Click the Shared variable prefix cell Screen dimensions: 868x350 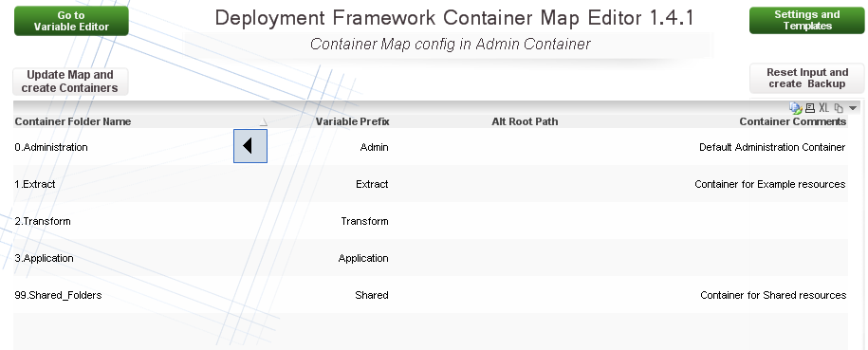[x=372, y=295]
